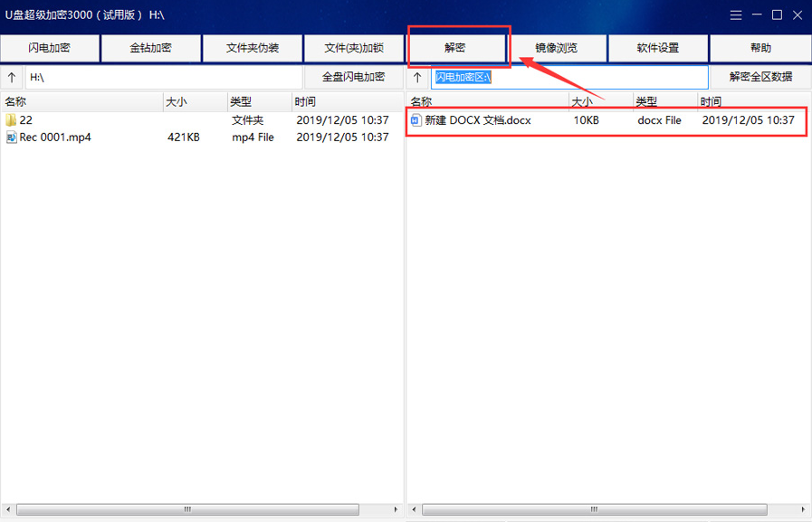Open the title bar dropdown menu button
Viewport: 812px width, 522px height.
[737, 15]
